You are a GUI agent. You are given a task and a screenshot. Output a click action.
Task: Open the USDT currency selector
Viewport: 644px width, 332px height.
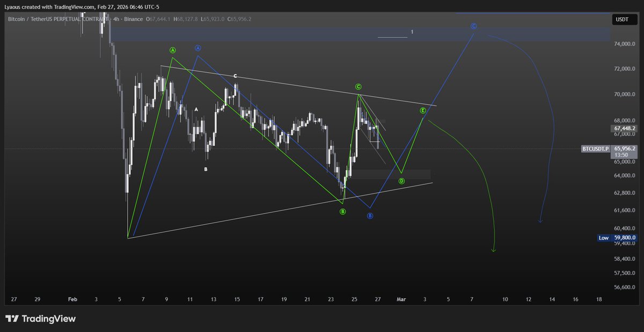[x=624, y=20]
